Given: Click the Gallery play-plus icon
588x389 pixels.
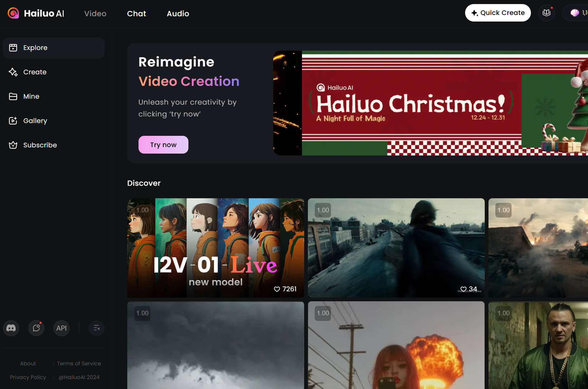Looking at the screenshot, I should [13, 121].
